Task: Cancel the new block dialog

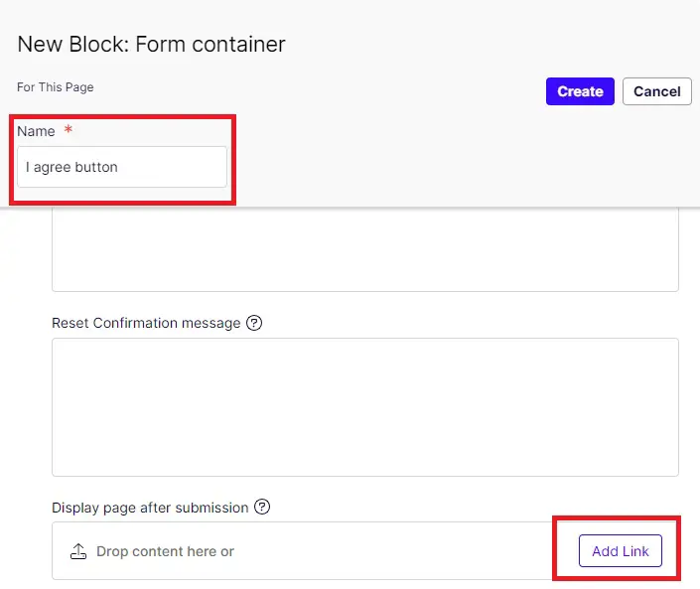Action: point(656,91)
